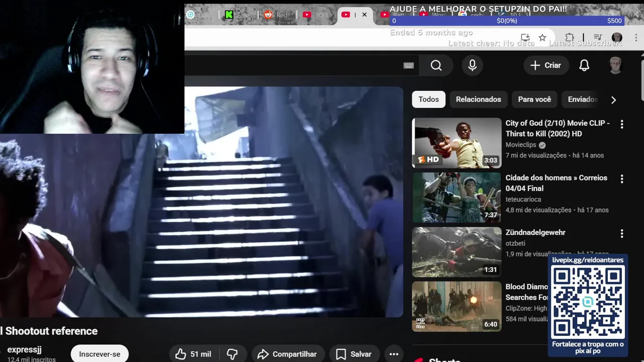Click '7 mi de visualizações • há 14 anos'
Screen dimensions: 644x362
click(554, 155)
